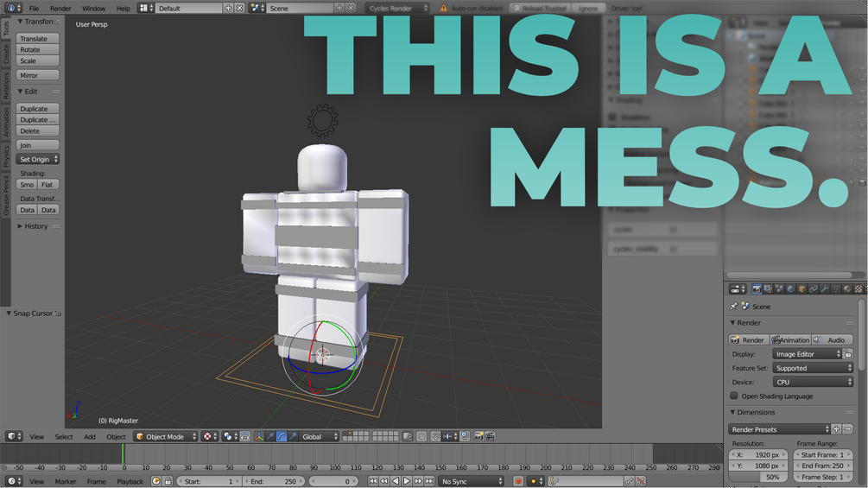The image size is (868, 488).
Task: Pin the properties context with pushpin
Action: click(734, 306)
